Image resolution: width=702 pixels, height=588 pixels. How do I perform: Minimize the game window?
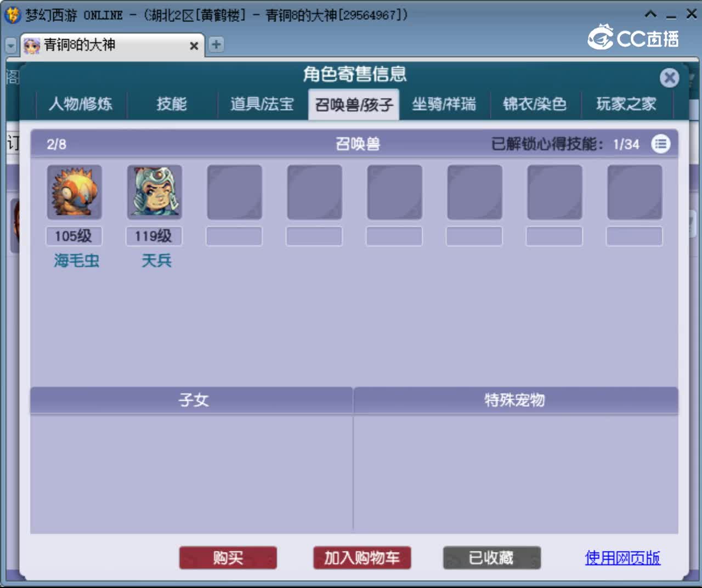(671, 16)
